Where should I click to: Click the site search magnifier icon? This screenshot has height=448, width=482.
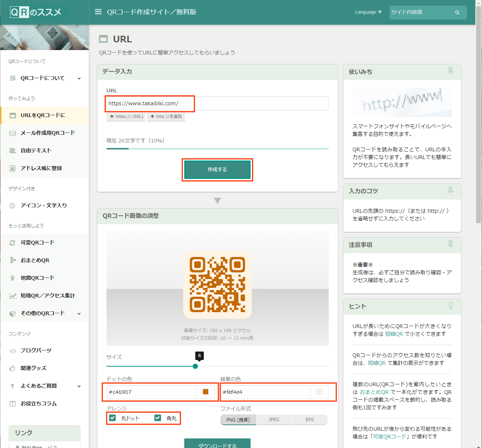[x=457, y=13]
